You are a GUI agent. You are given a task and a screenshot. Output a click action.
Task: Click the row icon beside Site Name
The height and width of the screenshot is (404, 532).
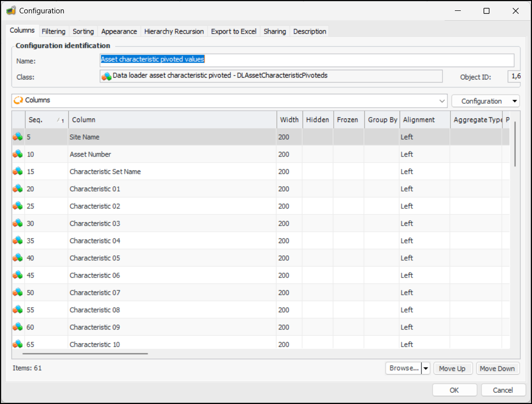coord(18,137)
